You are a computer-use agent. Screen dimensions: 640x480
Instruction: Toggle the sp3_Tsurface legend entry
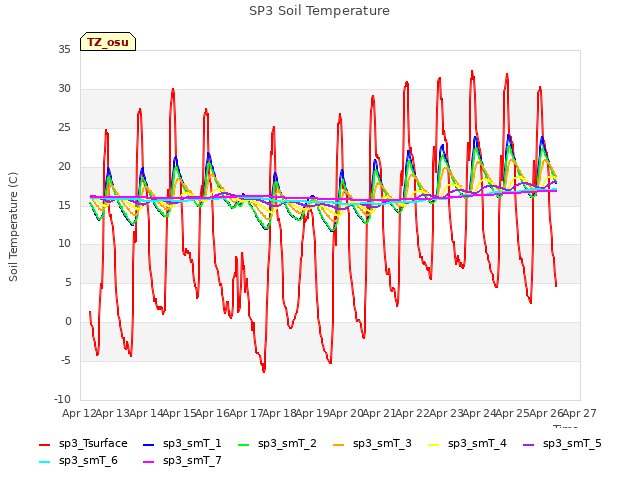pyautogui.click(x=83, y=444)
